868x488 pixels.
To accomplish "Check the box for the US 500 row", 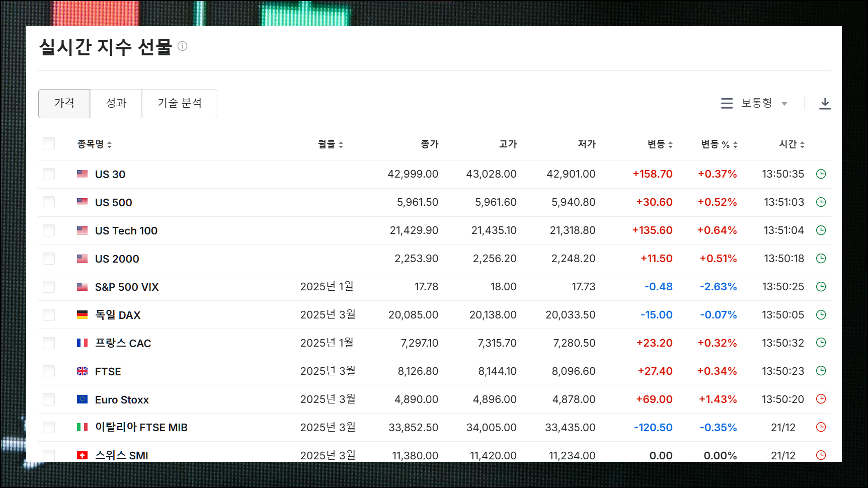I will tap(49, 202).
